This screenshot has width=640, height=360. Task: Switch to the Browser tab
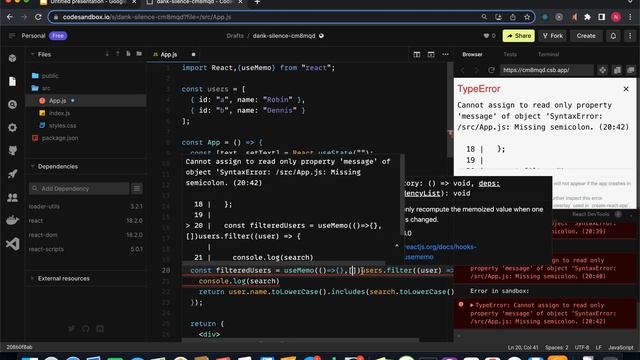(x=472, y=54)
